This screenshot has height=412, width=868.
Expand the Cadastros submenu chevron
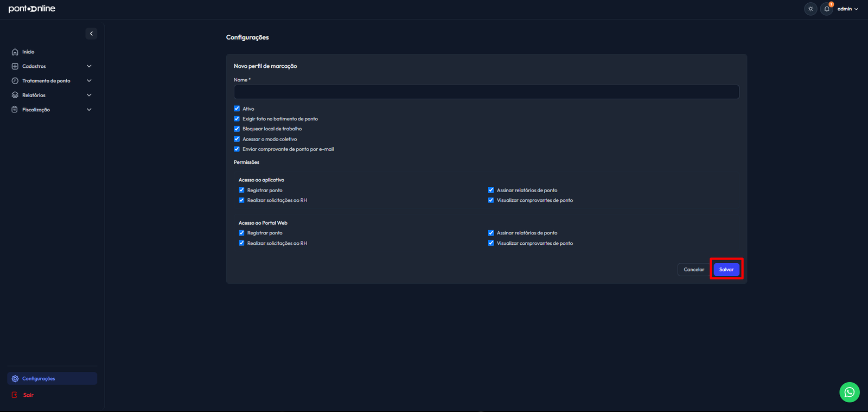click(89, 66)
